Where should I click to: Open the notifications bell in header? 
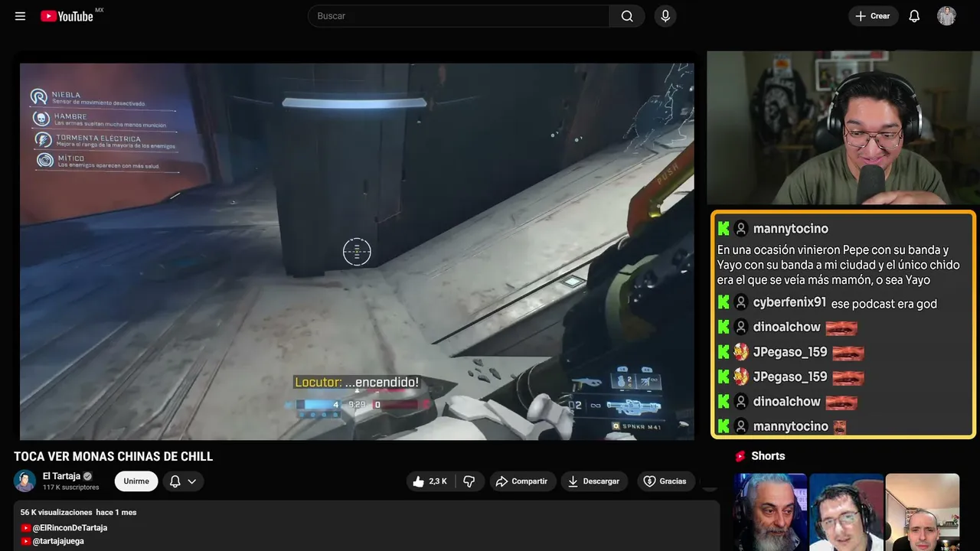(x=914, y=16)
